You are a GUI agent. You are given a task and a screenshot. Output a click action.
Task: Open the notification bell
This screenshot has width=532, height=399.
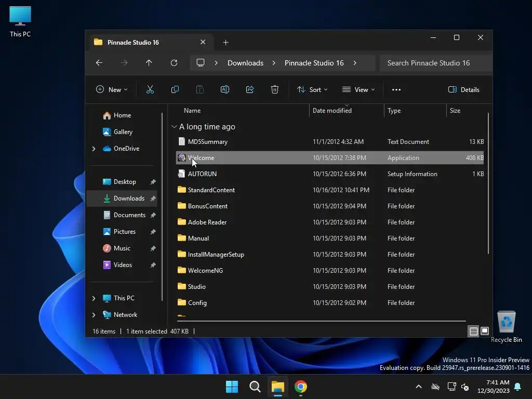click(x=518, y=387)
